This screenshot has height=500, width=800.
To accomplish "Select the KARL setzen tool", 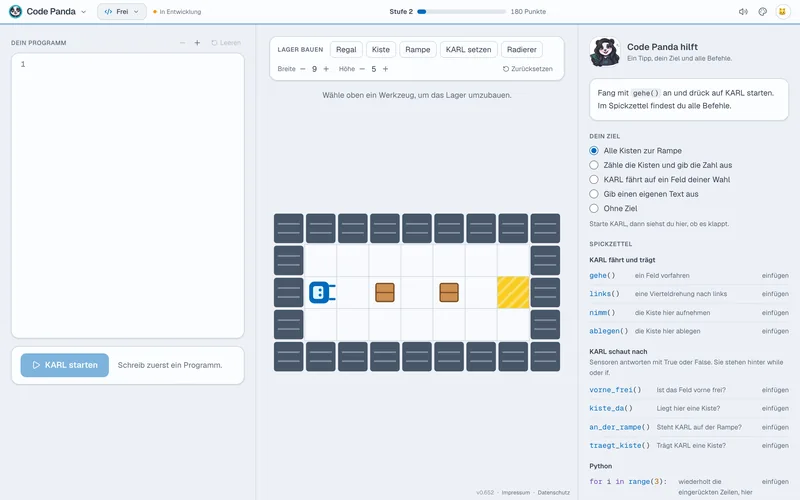I will 468,49.
